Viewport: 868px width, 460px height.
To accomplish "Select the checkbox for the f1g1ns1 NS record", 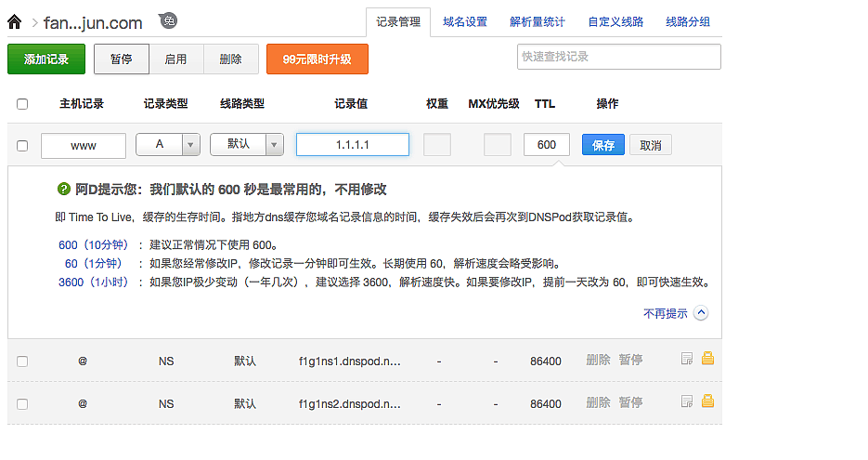I will 22,361.
